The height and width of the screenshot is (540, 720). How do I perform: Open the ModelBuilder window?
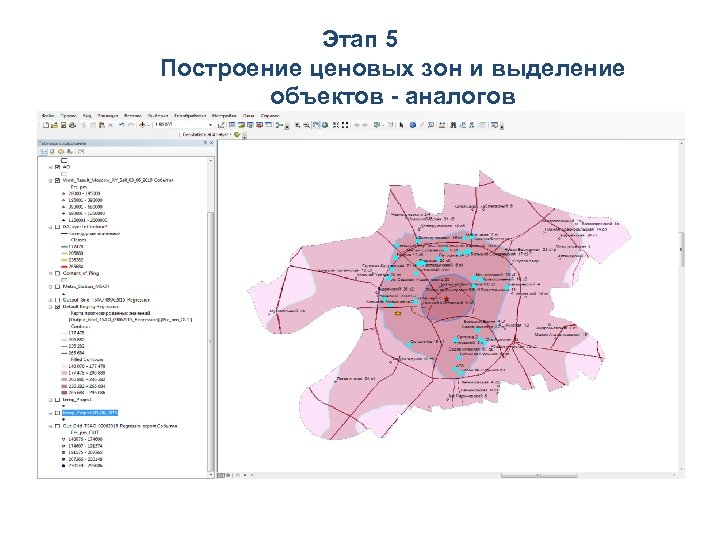pos(279,125)
